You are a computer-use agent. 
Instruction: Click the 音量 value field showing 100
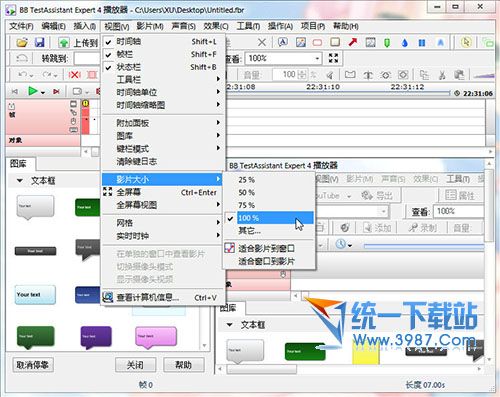click(x=289, y=75)
